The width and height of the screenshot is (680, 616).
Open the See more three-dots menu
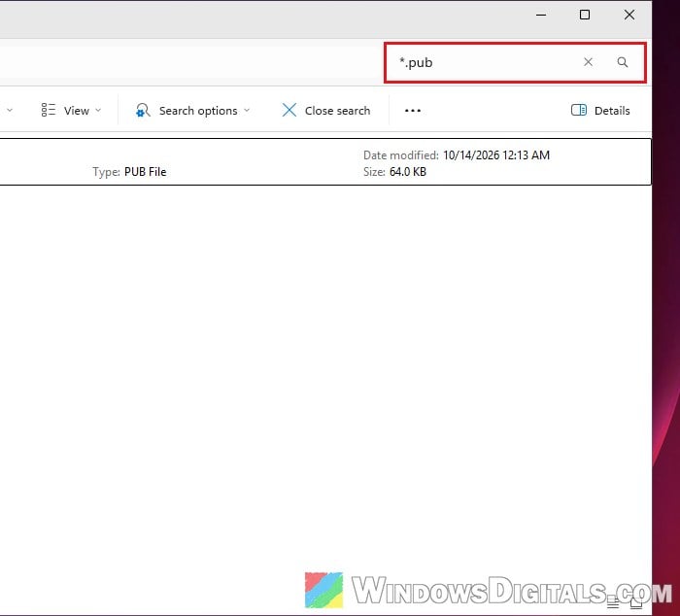click(413, 111)
